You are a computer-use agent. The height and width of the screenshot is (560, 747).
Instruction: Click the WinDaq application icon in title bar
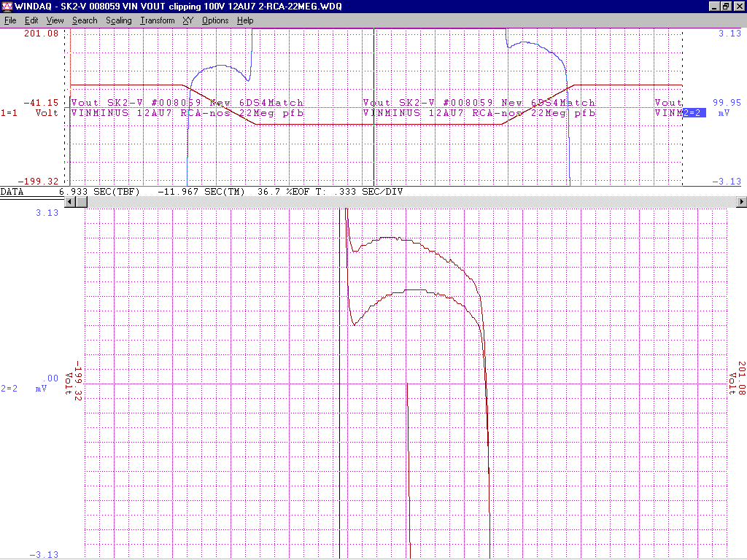point(7,7)
